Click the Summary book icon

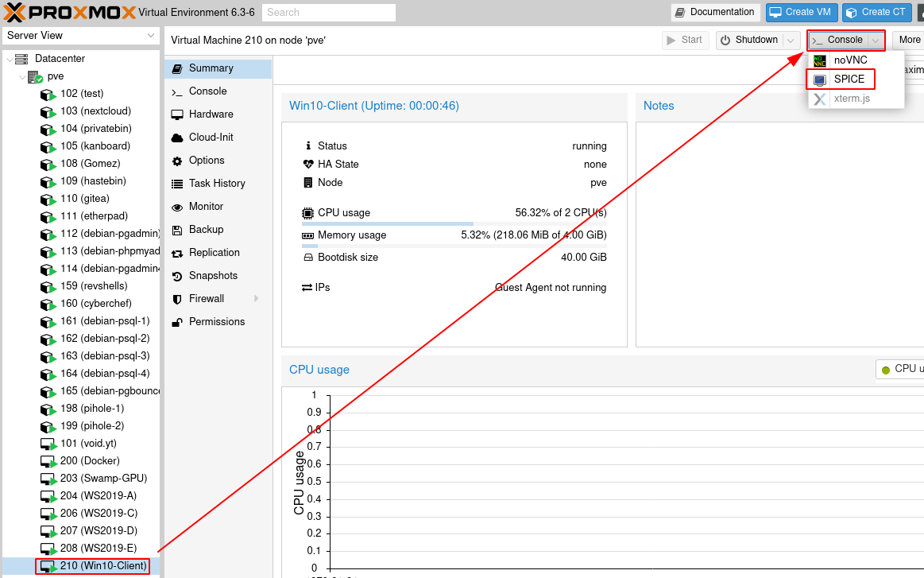[177, 68]
